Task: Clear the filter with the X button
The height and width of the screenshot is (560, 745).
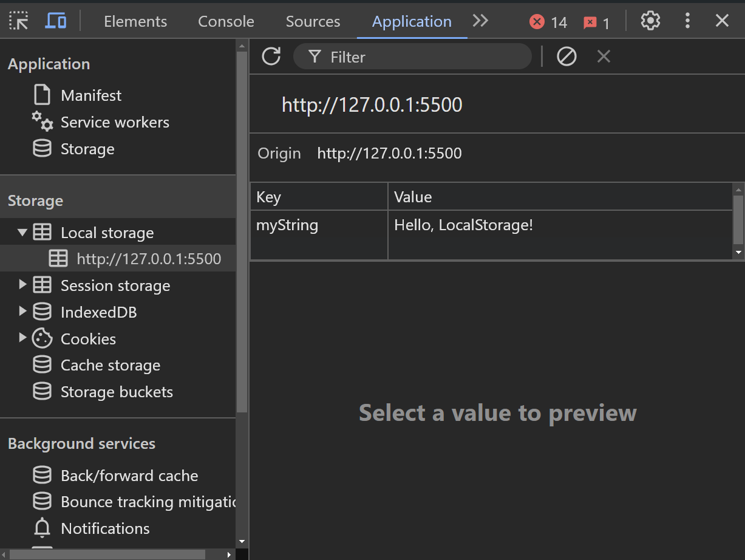Action: coord(603,56)
